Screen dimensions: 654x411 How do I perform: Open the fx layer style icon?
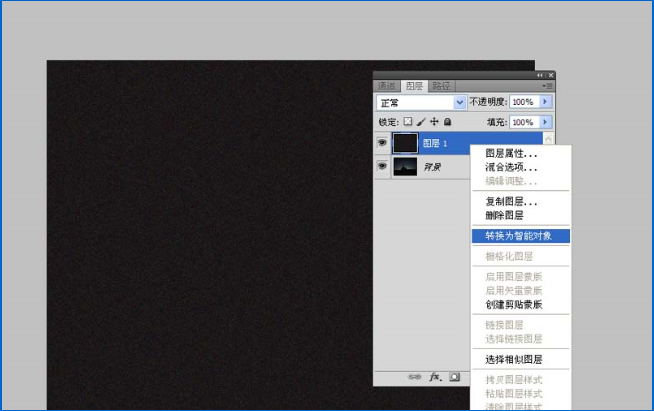pyautogui.click(x=435, y=377)
